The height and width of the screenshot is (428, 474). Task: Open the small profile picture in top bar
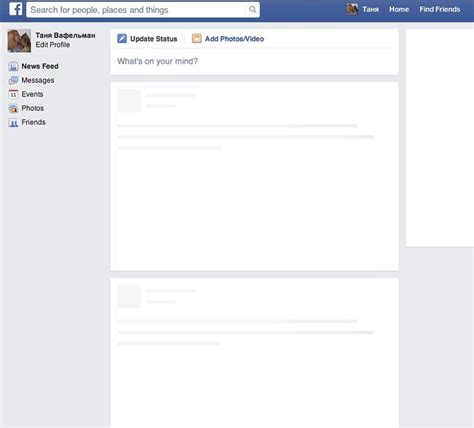(352, 9)
